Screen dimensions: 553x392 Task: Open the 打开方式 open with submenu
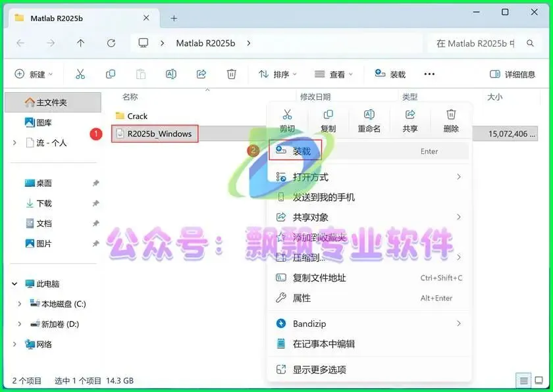[x=369, y=177]
